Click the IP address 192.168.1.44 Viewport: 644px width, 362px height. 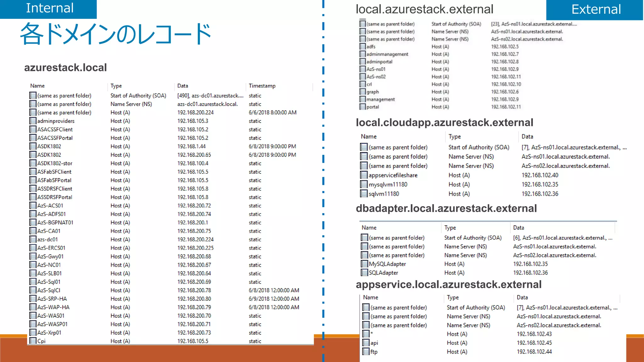pos(191,146)
